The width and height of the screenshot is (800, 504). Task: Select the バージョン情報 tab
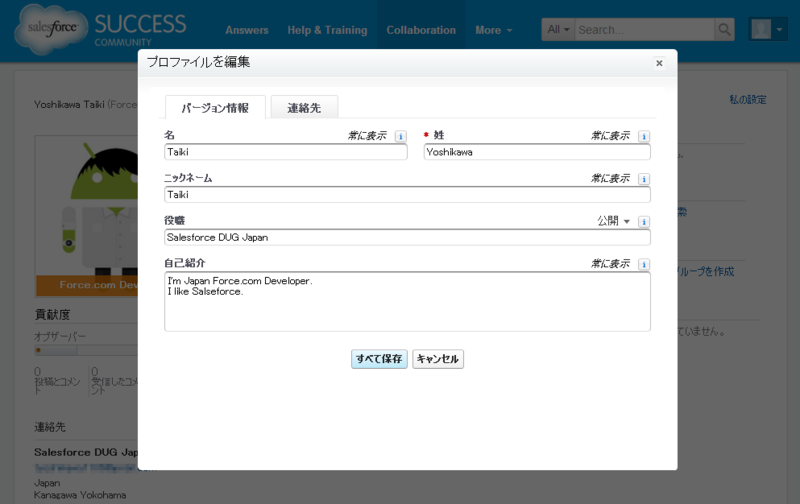click(215, 108)
